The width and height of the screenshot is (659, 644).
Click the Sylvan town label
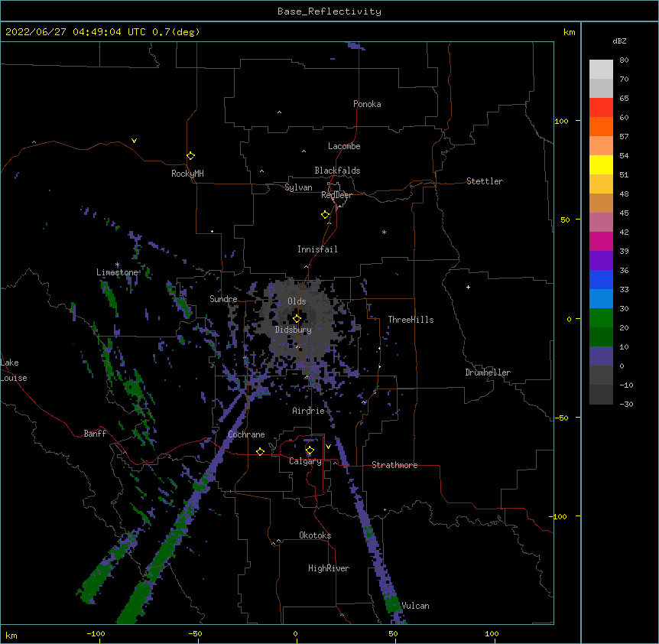coord(298,187)
